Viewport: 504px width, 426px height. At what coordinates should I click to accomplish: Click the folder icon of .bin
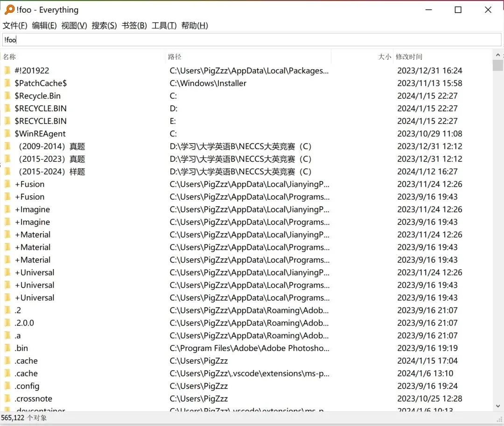pyautogui.click(x=7, y=348)
